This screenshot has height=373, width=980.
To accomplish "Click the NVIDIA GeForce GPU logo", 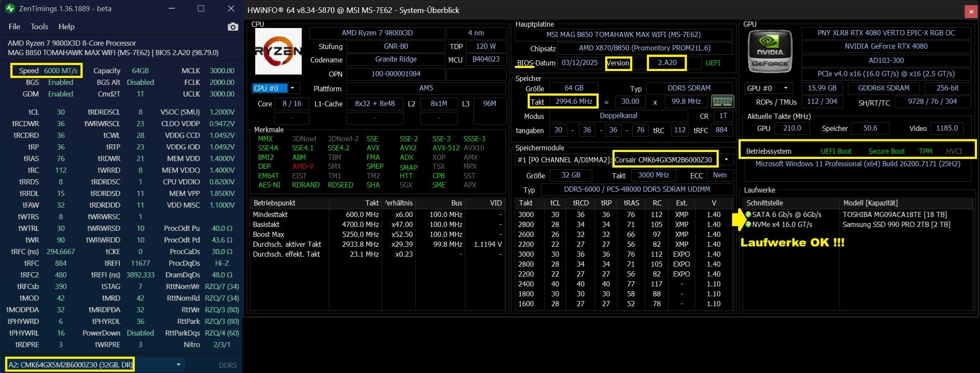I will [x=770, y=51].
